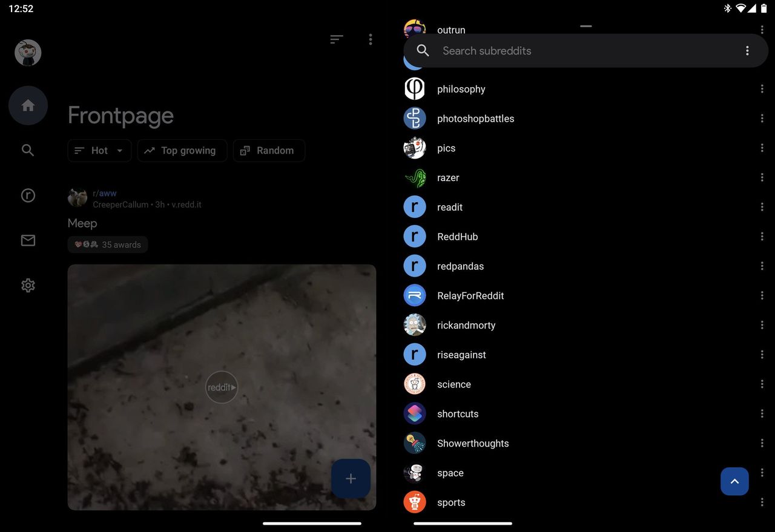The image size is (775, 532).
Task: Open options for riseagainst subreddit
Action: (x=762, y=355)
